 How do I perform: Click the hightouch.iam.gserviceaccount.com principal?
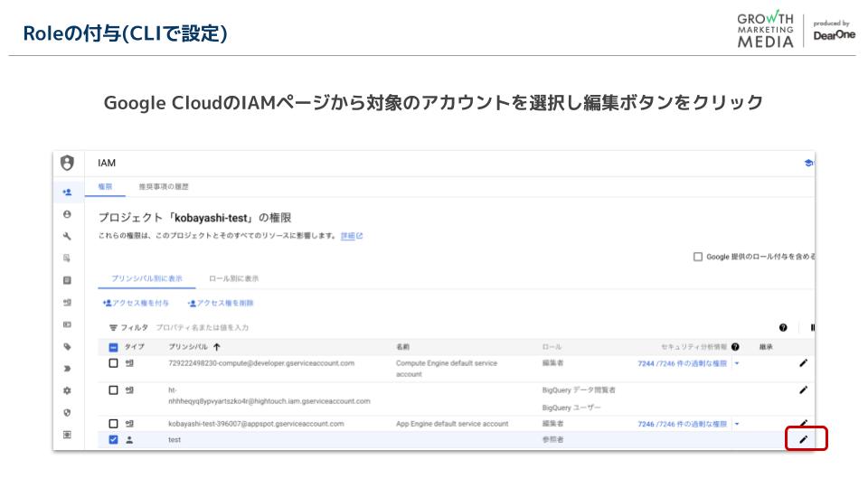click(269, 396)
